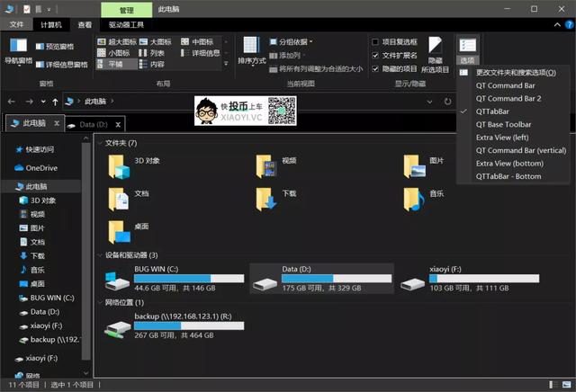This screenshot has width=576, height=392.
Task: Go up one level arrow
Action: (55, 102)
